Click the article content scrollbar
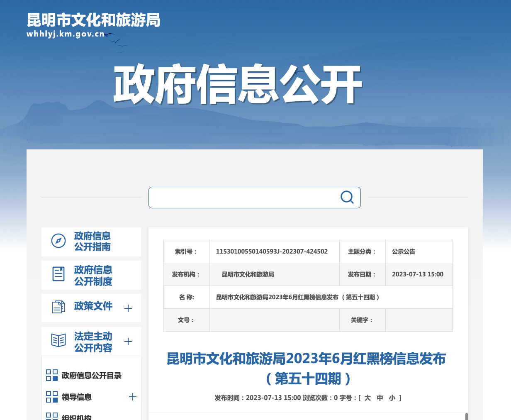 [x=467, y=416]
